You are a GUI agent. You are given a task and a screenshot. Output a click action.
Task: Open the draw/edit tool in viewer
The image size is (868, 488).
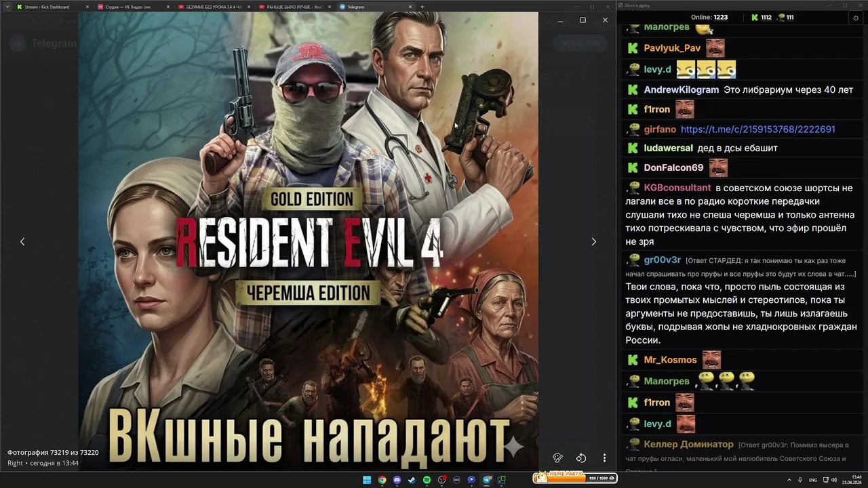(558, 458)
